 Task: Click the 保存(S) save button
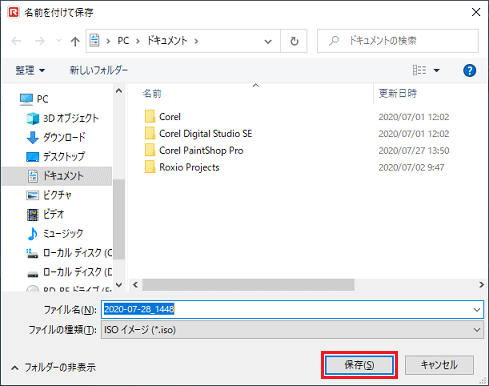pyautogui.click(x=359, y=365)
